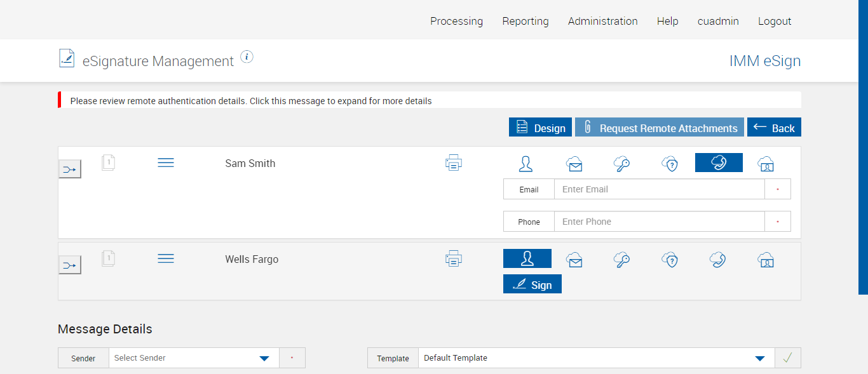Toggle in-person signer mode for Sam Smith
The image size is (868, 374).
526,164
